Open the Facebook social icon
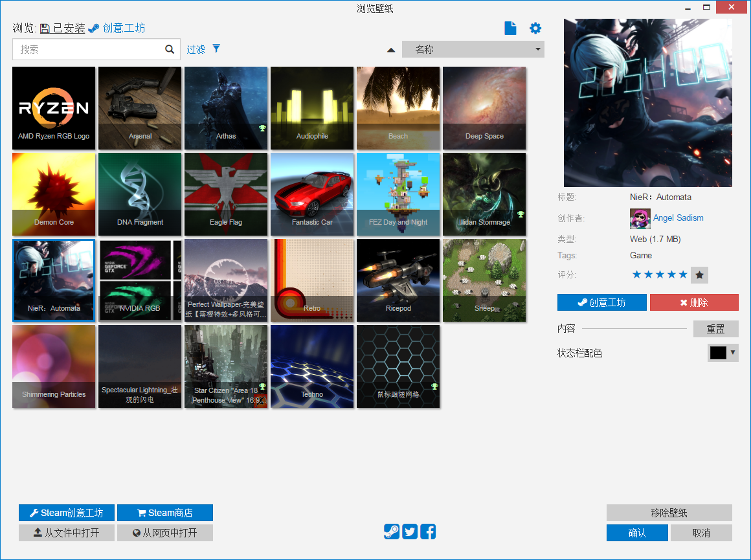Viewport: 751px width, 560px height. (428, 532)
